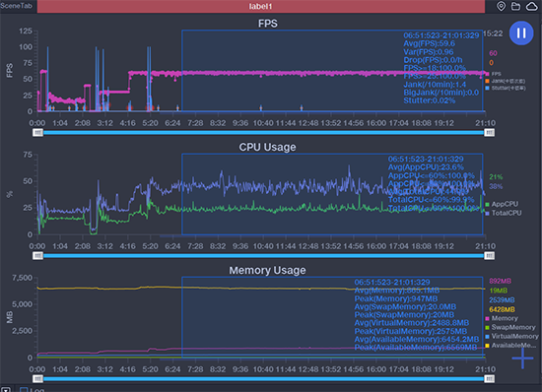Toggle AvailableMe... series in legend
This screenshot has height=392, width=542.
point(510,346)
